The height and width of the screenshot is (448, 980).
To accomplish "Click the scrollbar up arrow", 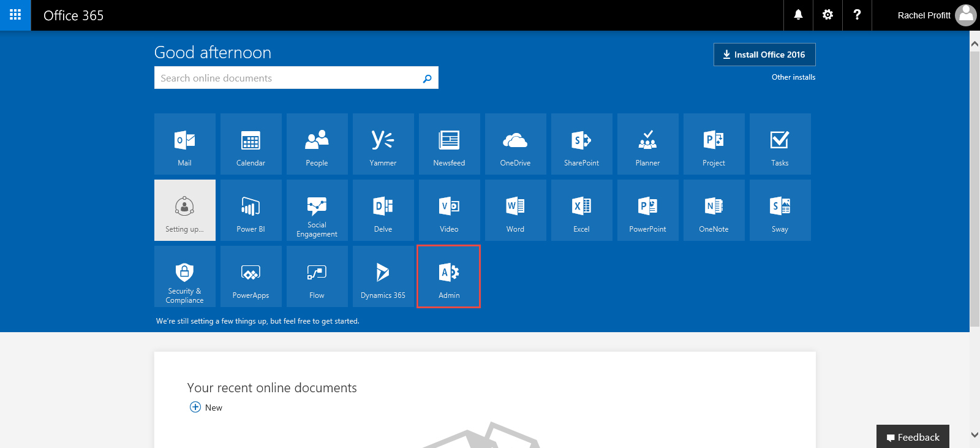I will click(x=974, y=44).
